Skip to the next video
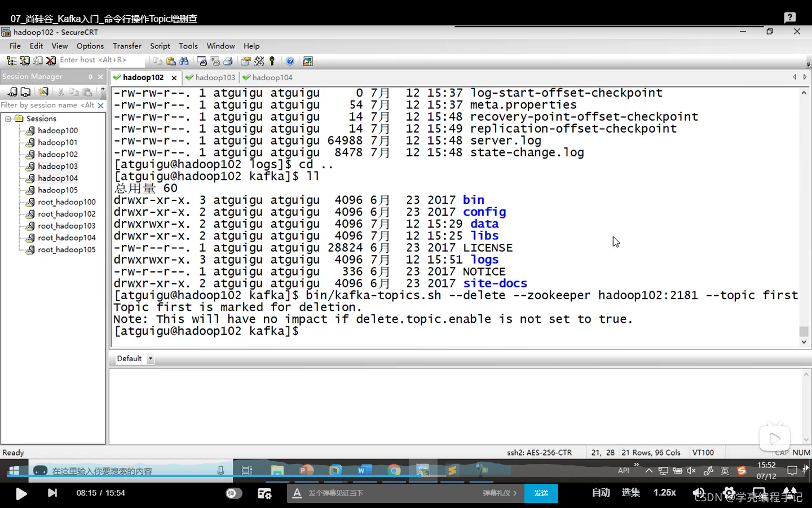Viewport: 812px width, 508px height. [x=52, y=493]
